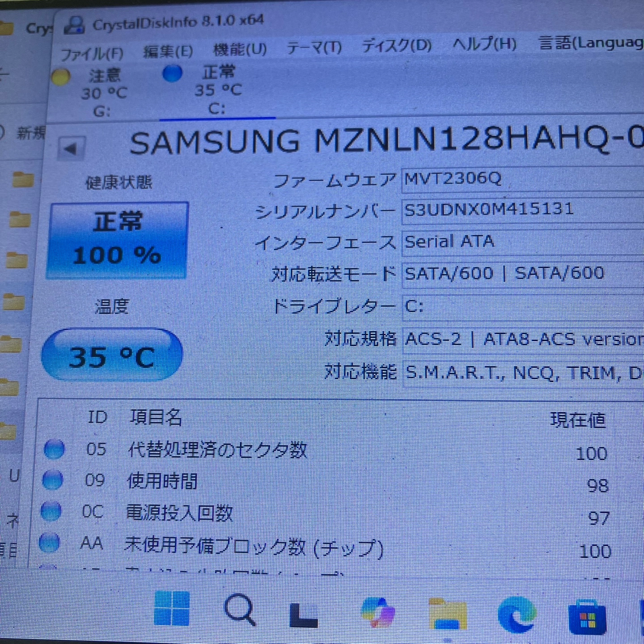
Task: Go to previous disk with left arrow
Action: [72, 149]
